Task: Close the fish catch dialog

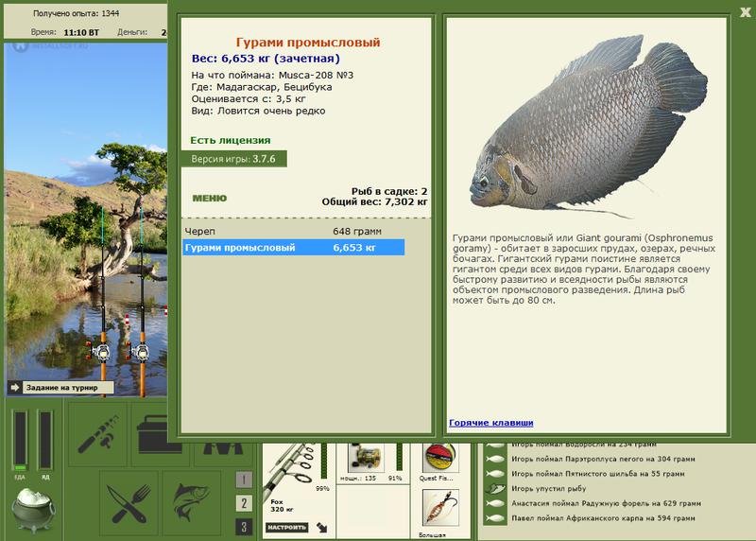Action: [746, 12]
